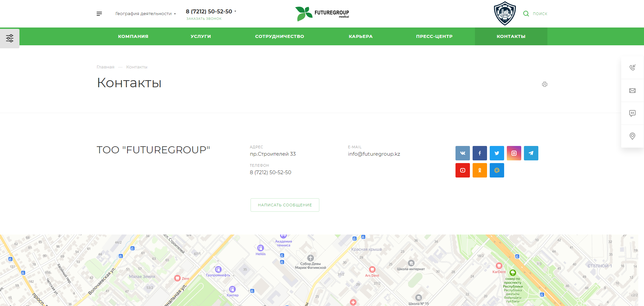Image resolution: width=644 pixels, height=306 pixels.
Task: Click the header phone 8 (7212) 50-52-50
Action: (209, 11)
